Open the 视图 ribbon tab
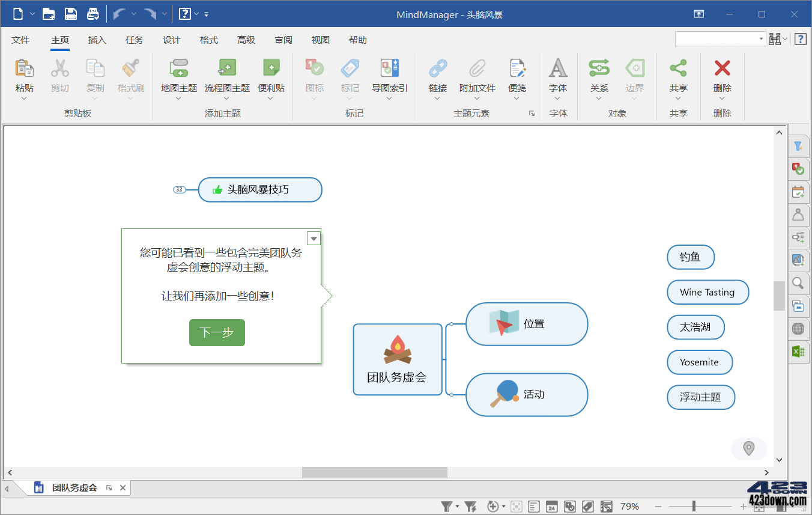 coord(320,40)
